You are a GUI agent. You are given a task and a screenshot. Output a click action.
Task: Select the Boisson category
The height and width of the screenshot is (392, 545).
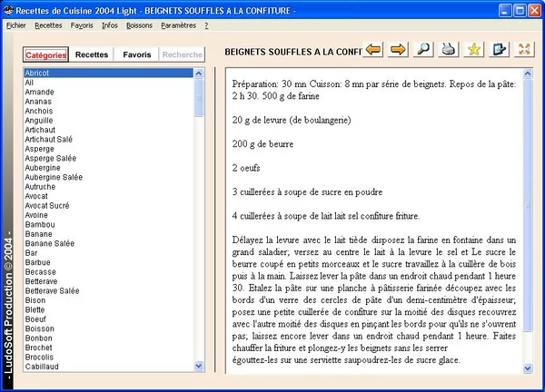point(108,328)
